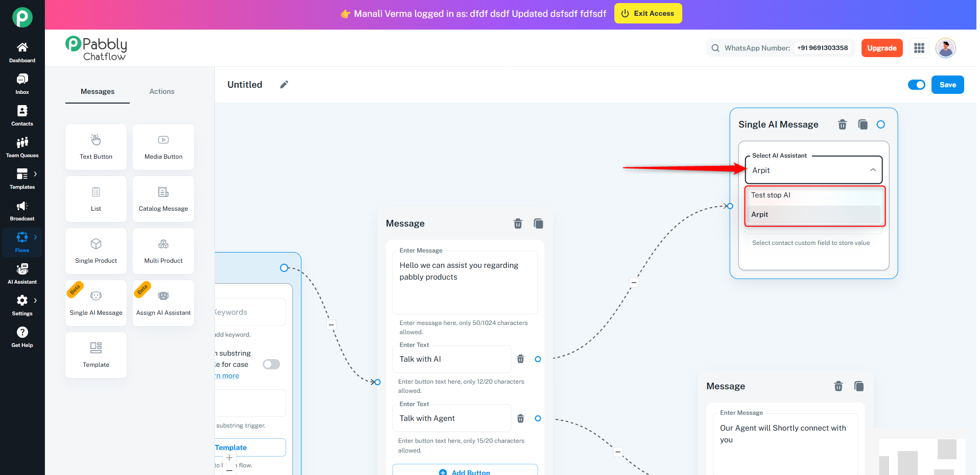Click search icon near WhatsApp Number

tap(715, 48)
